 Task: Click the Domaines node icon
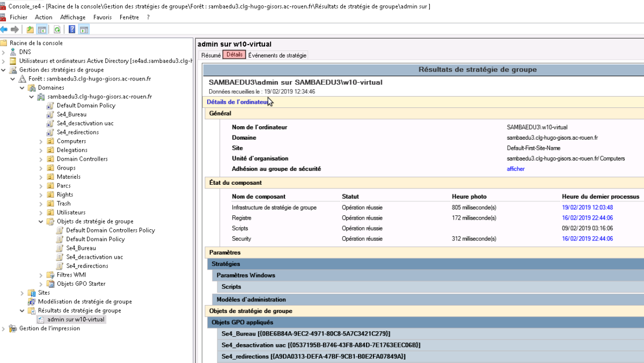(32, 88)
